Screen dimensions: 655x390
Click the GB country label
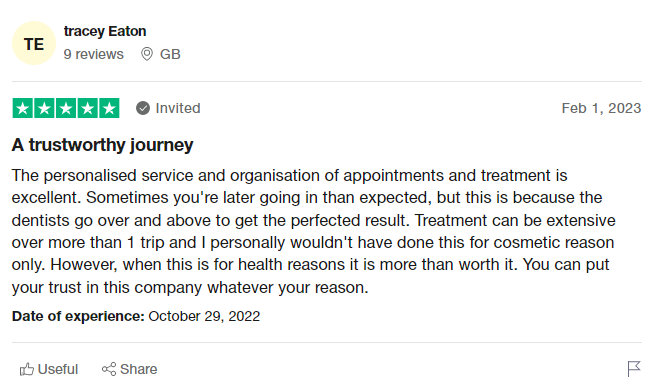pos(170,54)
